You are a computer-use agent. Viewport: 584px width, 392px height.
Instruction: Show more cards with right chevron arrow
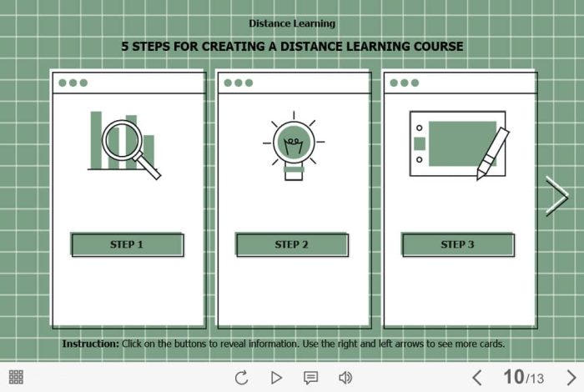coord(556,196)
